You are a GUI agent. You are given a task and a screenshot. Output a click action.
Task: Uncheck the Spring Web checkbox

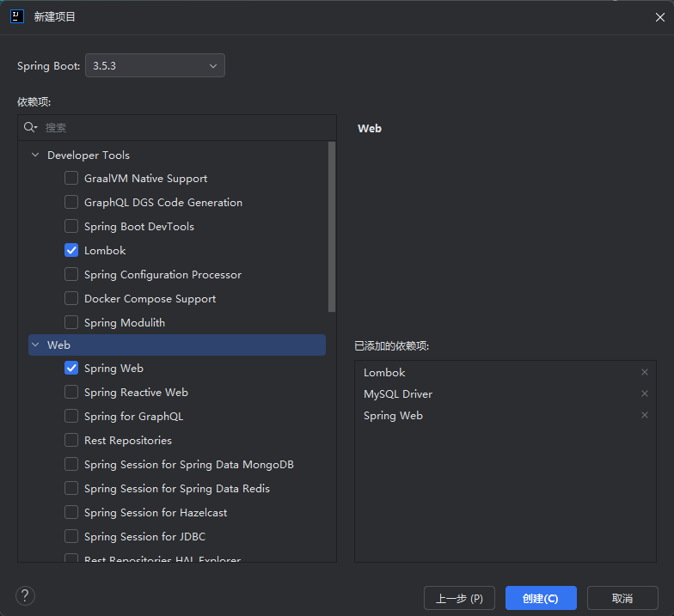[x=71, y=369]
